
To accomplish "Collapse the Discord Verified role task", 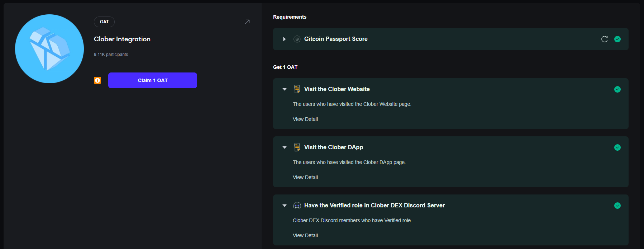I will point(284,206).
